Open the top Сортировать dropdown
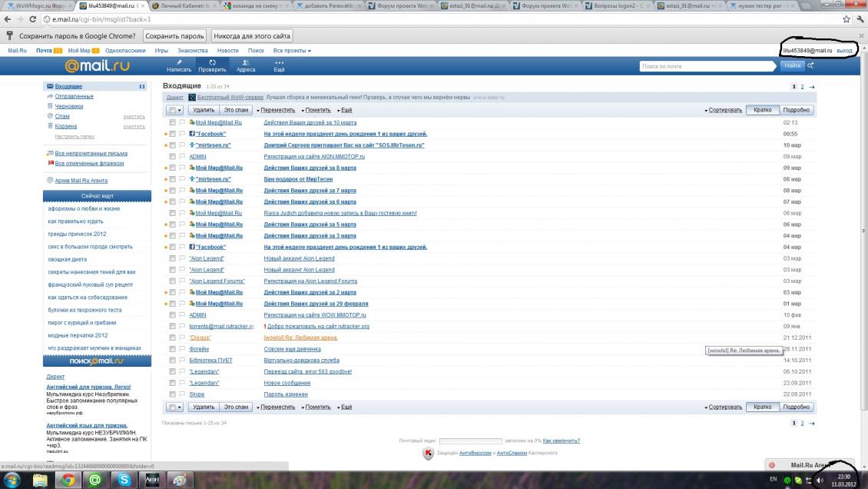The image size is (868, 489). [723, 111]
